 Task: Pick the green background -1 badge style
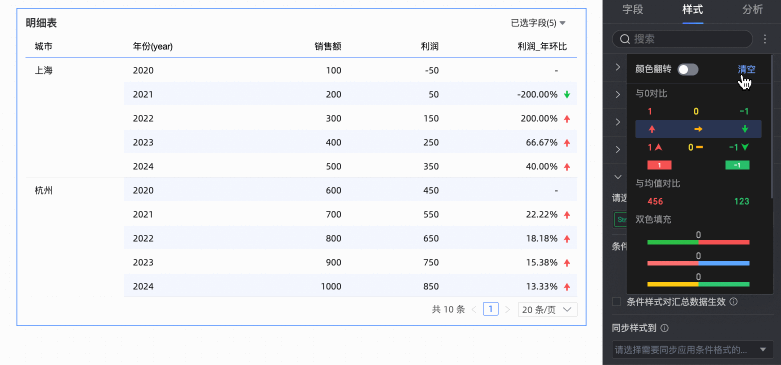click(738, 165)
